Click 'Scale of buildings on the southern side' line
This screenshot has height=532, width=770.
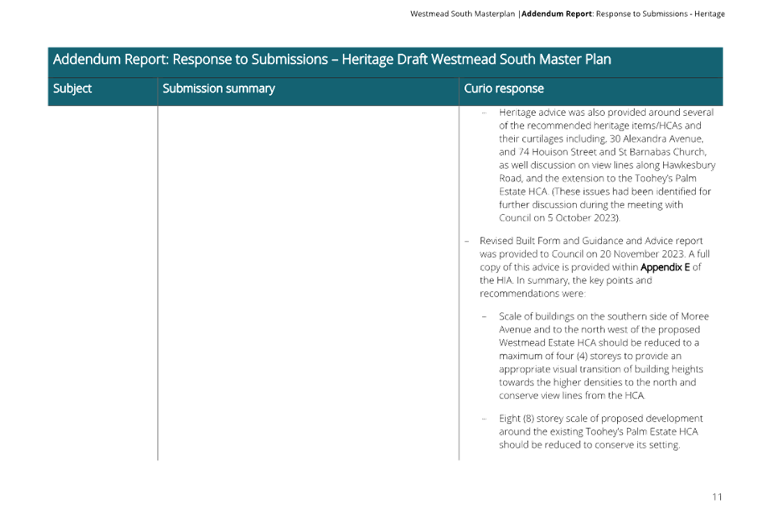(604, 316)
